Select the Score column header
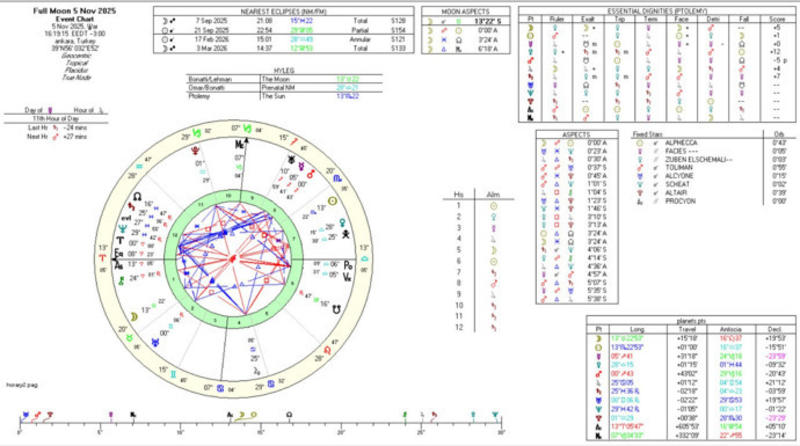Image resolution: width=800 pixels, height=446 pixels. click(774, 19)
